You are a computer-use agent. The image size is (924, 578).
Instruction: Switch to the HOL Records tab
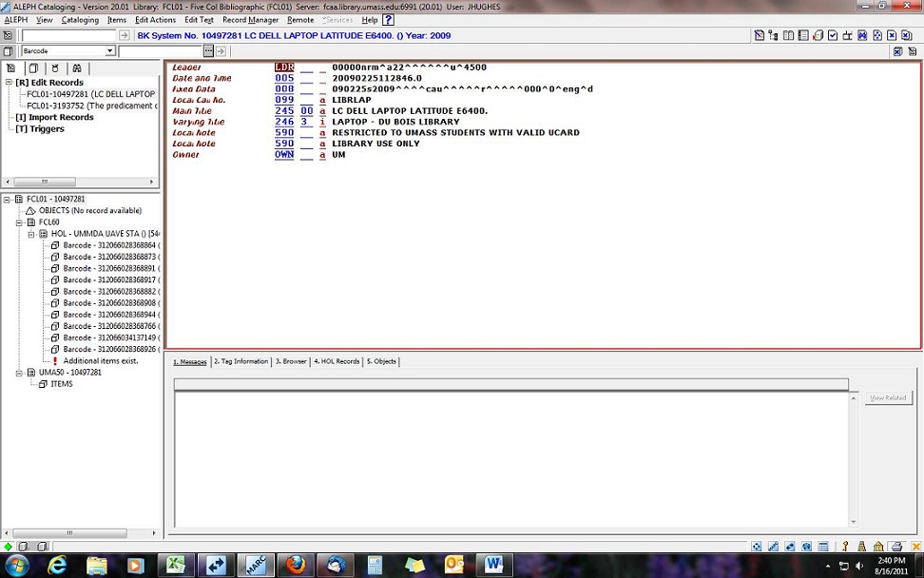(x=337, y=362)
